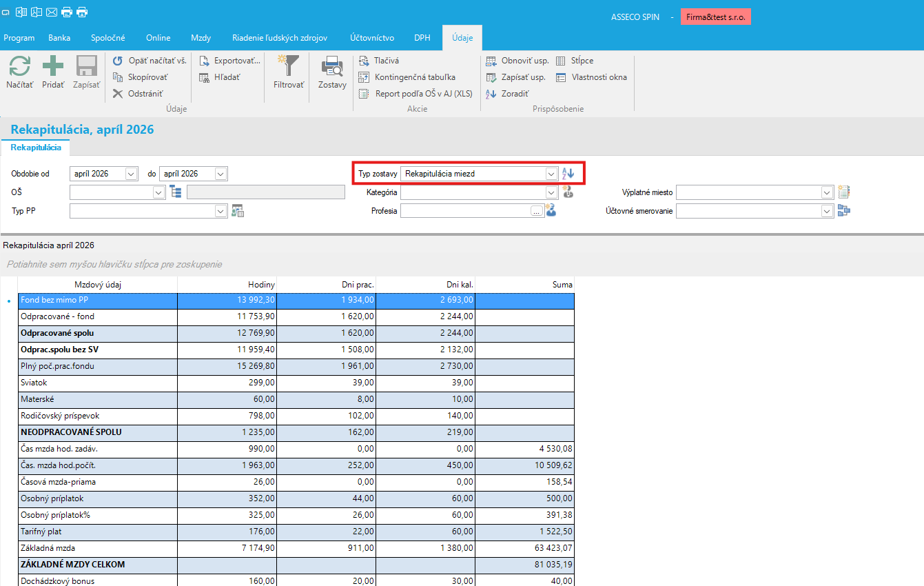The width and height of the screenshot is (924, 586).
Task: Click the tree icon beside OŠ field
Action: (176, 192)
